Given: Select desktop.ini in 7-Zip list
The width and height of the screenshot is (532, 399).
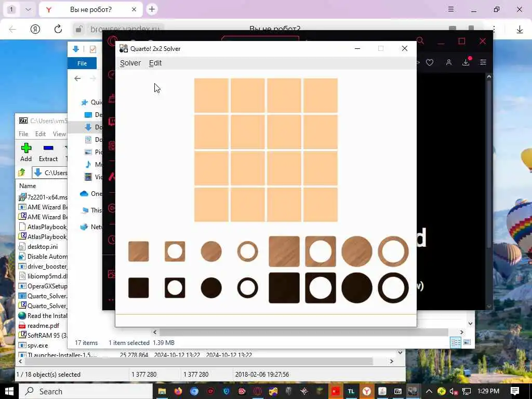Looking at the screenshot, I should point(43,247).
